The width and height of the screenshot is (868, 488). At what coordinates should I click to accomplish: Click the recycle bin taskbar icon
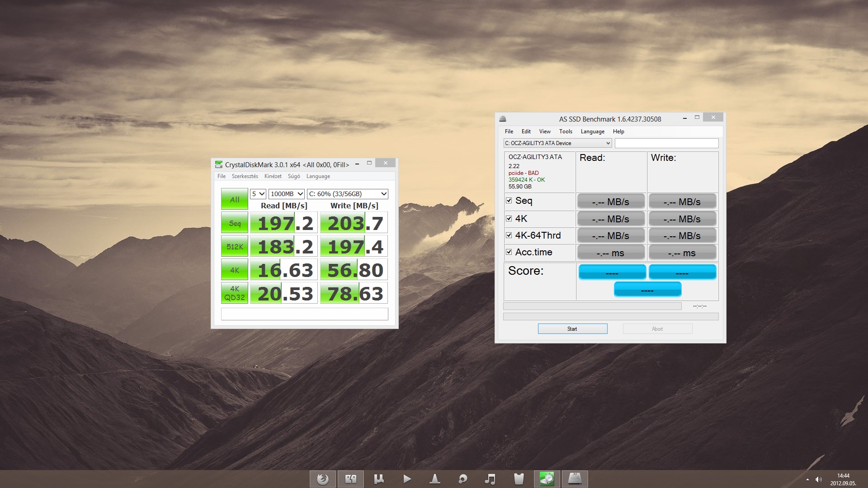click(519, 479)
